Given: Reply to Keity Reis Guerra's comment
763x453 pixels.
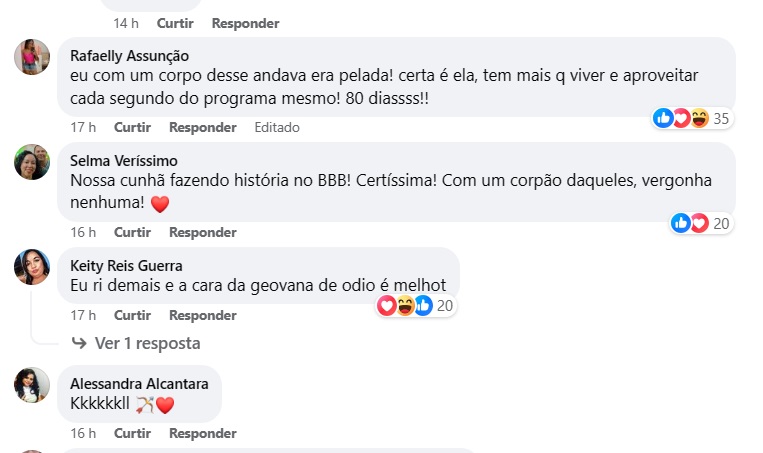Looking at the screenshot, I should (202, 316).
